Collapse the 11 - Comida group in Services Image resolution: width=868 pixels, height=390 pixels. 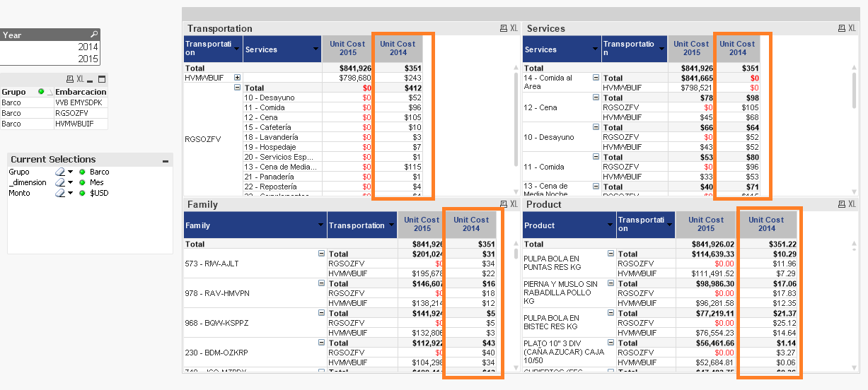(x=596, y=157)
